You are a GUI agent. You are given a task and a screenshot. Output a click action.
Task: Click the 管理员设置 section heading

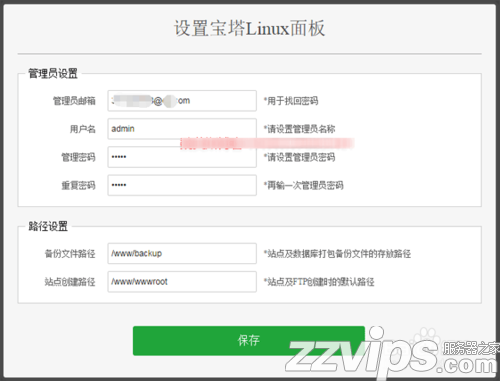[x=53, y=73]
